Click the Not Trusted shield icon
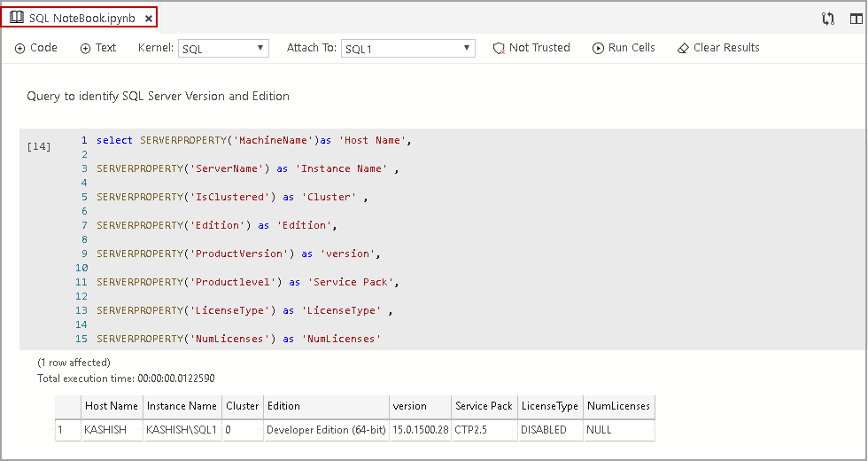Screen dimensions: 868x461 [x=499, y=48]
